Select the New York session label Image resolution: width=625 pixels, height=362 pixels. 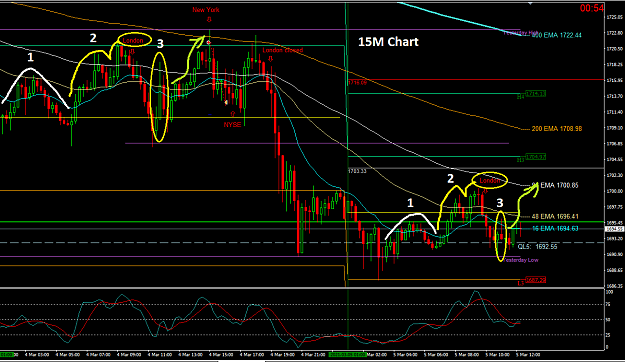pyautogui.click(x=206, y=10)
